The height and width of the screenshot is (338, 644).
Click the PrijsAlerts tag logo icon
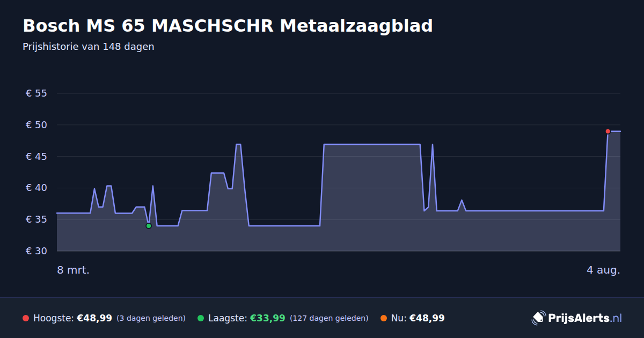coord(538,318)
